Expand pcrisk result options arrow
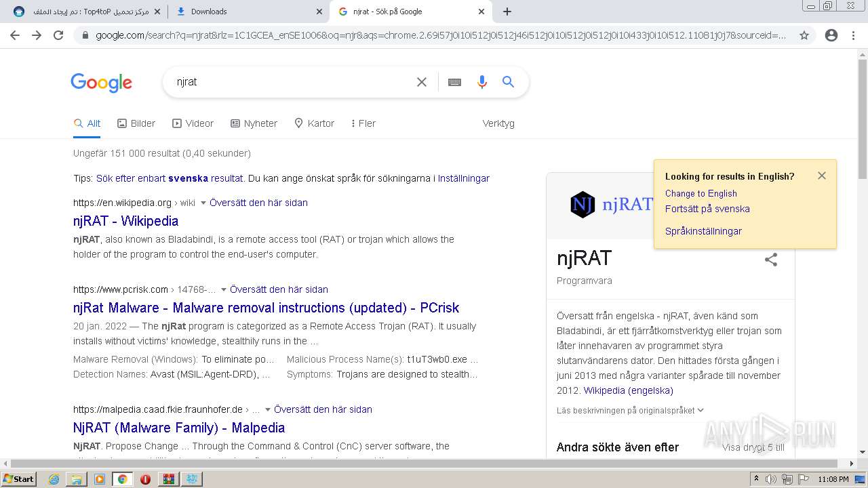The image size is (868, 488). (224, 290)
